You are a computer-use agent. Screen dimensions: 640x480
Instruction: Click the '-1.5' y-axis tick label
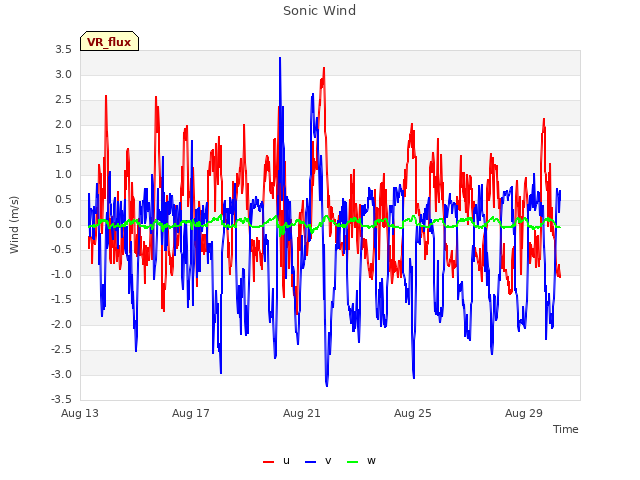click(62, 300)
